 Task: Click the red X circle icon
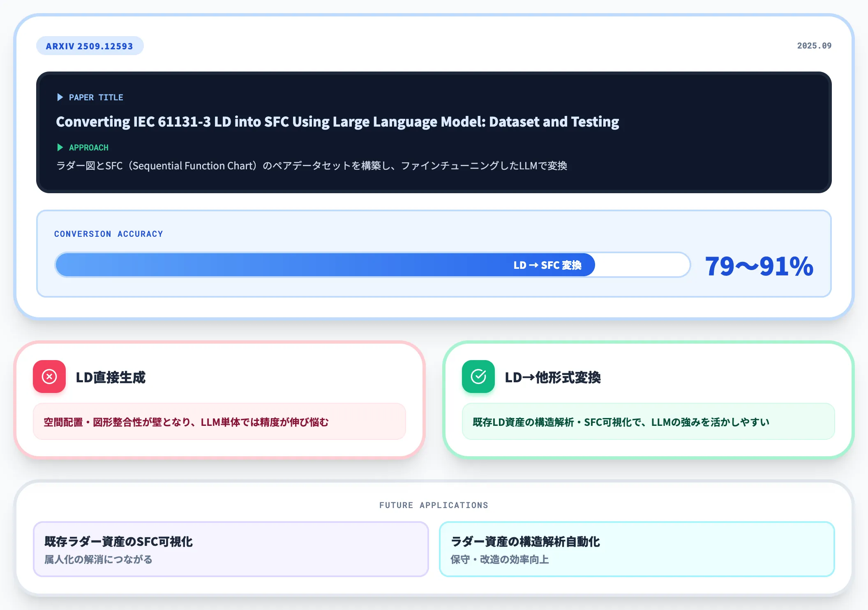[x=49, y=377]
